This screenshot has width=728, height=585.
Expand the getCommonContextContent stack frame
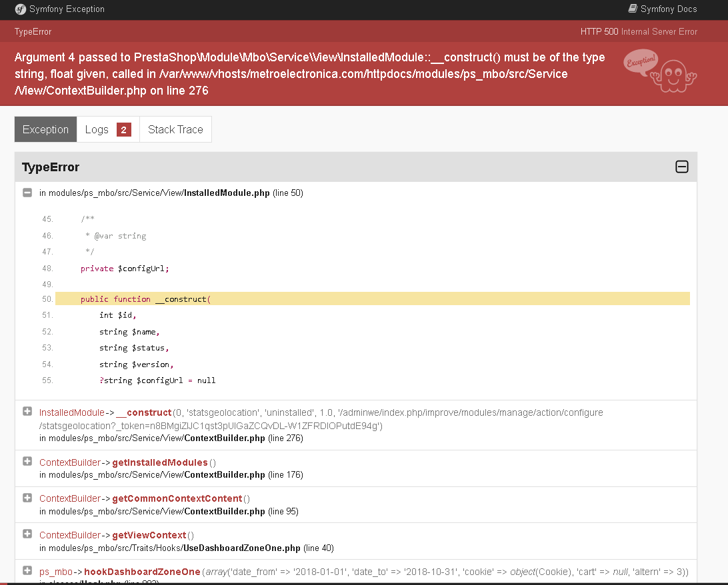(x=27, y=497)
